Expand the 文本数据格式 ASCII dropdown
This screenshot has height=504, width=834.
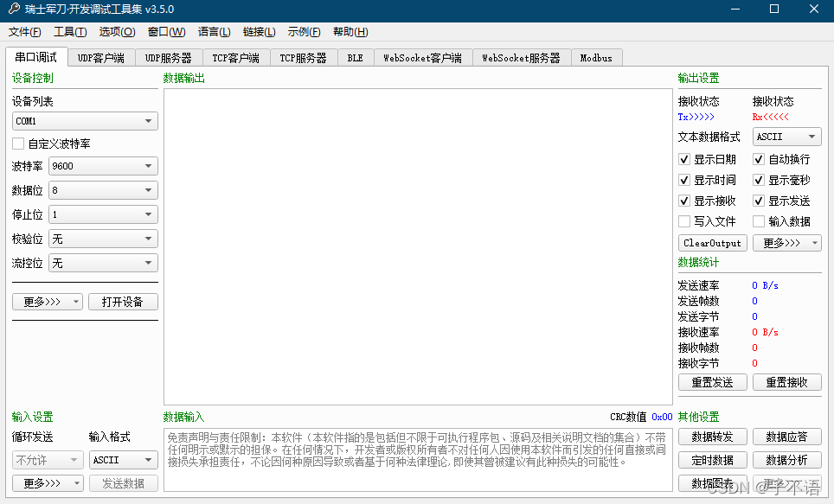click(x=786, y=137)
